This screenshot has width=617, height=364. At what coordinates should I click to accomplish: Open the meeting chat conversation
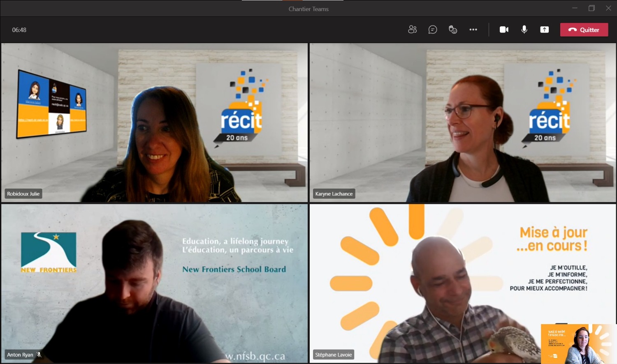coord(432,30)
